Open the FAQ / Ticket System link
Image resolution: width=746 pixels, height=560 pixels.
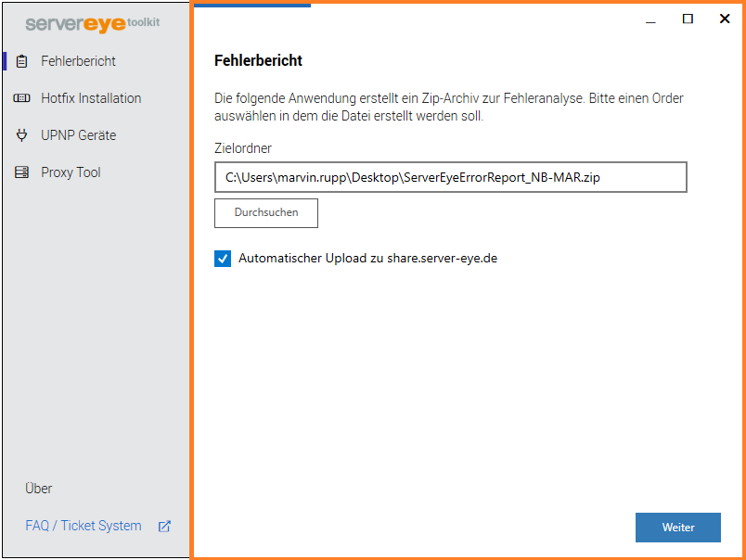point(84,526)
